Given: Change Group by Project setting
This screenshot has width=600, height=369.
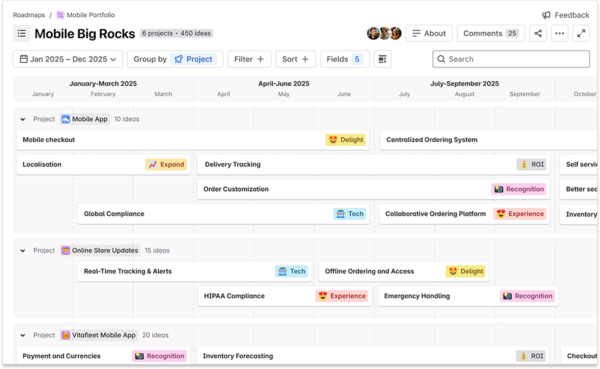Looking at the screenshot, I should tap(175, 59).
